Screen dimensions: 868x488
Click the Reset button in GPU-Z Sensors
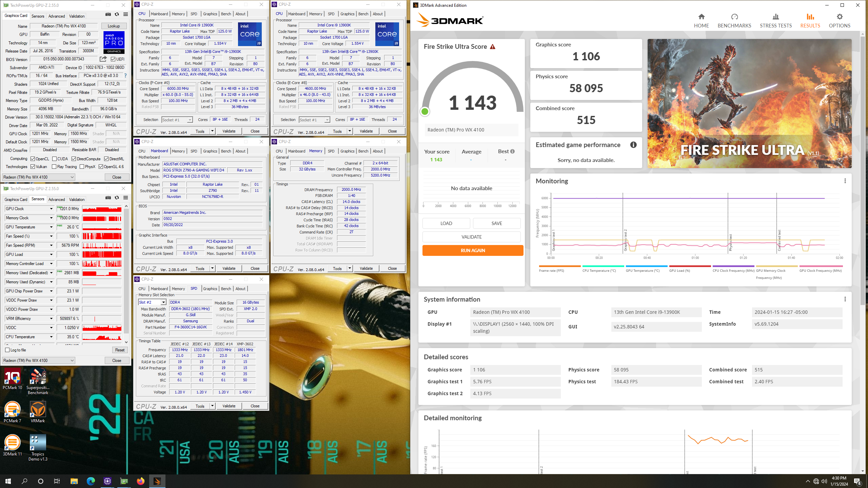(120, 350)
